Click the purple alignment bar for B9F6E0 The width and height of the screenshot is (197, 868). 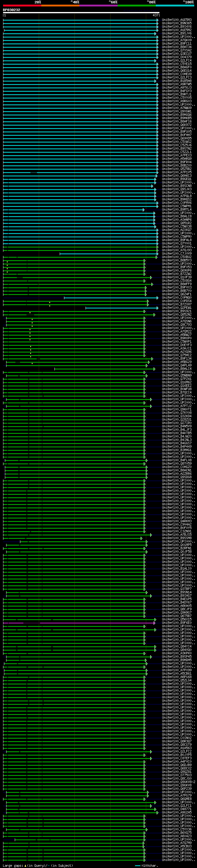click(79, 623)
